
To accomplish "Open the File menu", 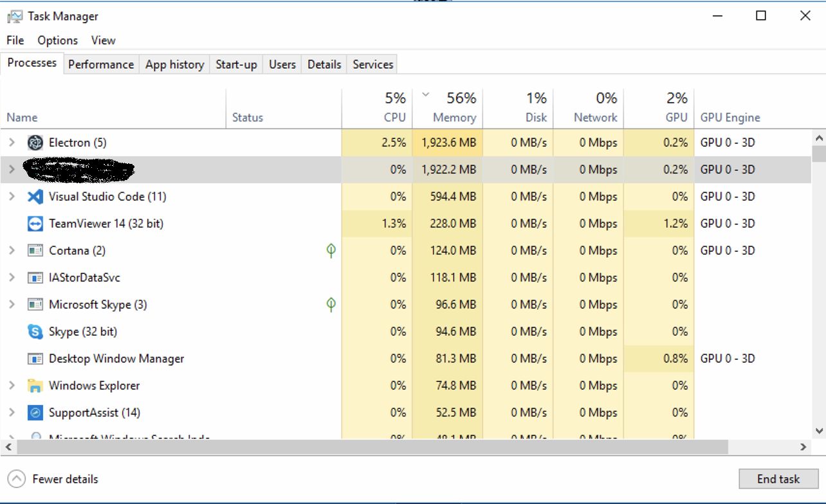I will 15,40.
